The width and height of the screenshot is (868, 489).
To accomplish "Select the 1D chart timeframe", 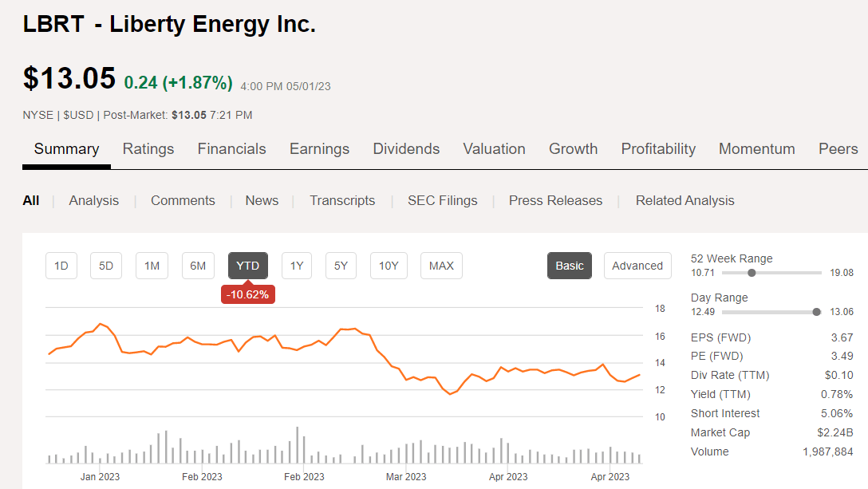I will [x=61, y=266].
